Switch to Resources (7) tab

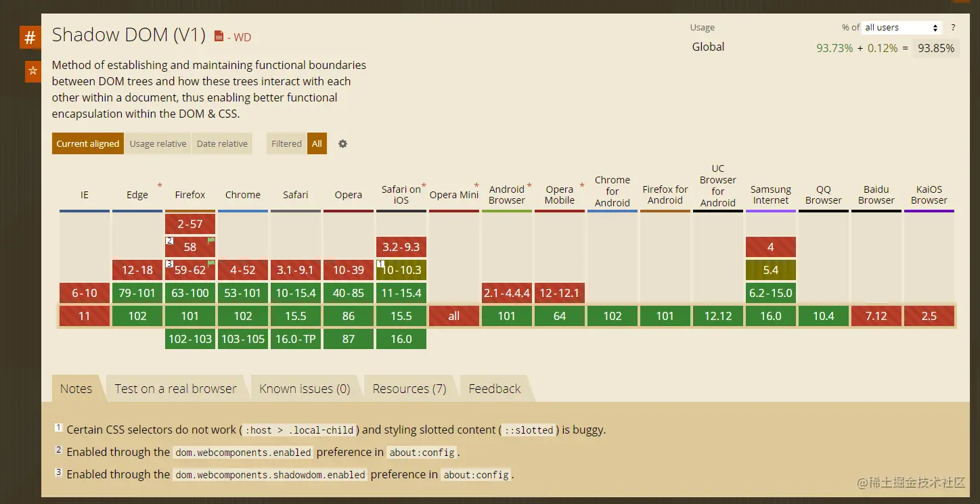click(x=409, y=388)
